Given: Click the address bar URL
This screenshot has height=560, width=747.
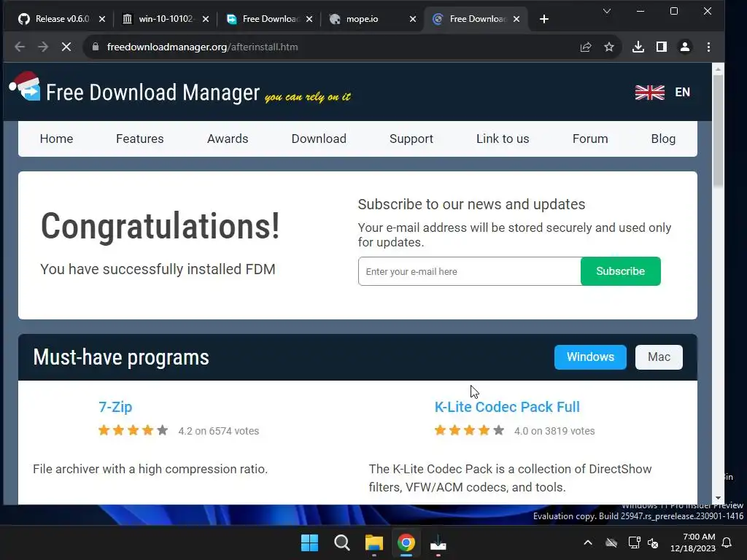Looking at the screenshot, I should (x=203, y=47).
